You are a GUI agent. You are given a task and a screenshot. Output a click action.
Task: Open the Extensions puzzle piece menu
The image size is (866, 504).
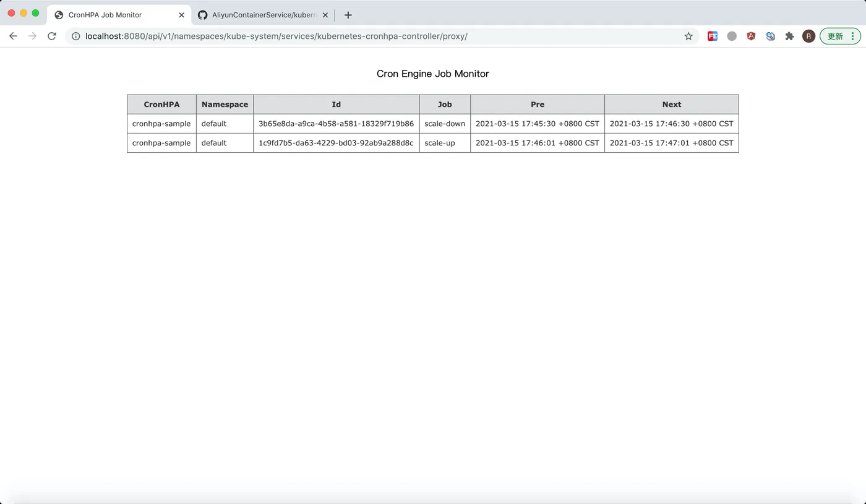tap(789, 36)
